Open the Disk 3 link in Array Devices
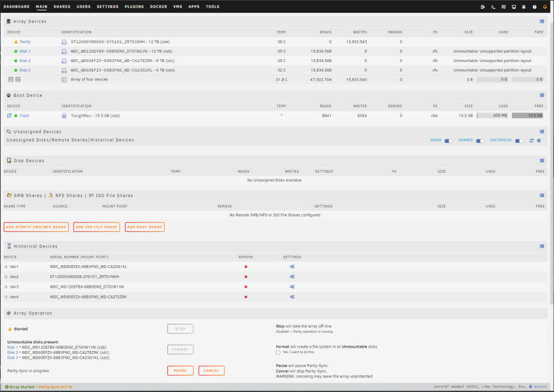The width and height of the screenshot is (554, 392). click(25, 70)
